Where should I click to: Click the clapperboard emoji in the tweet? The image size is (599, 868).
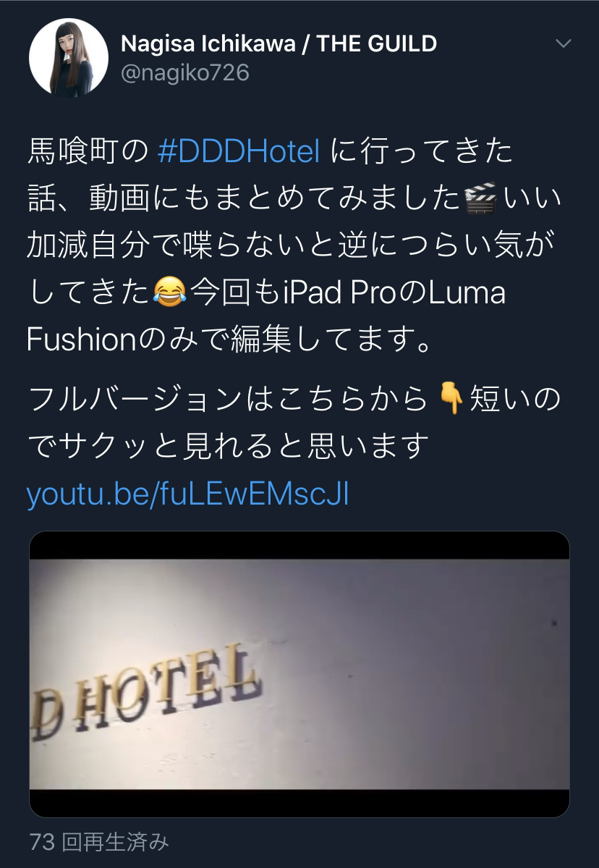tap(480, 198)
